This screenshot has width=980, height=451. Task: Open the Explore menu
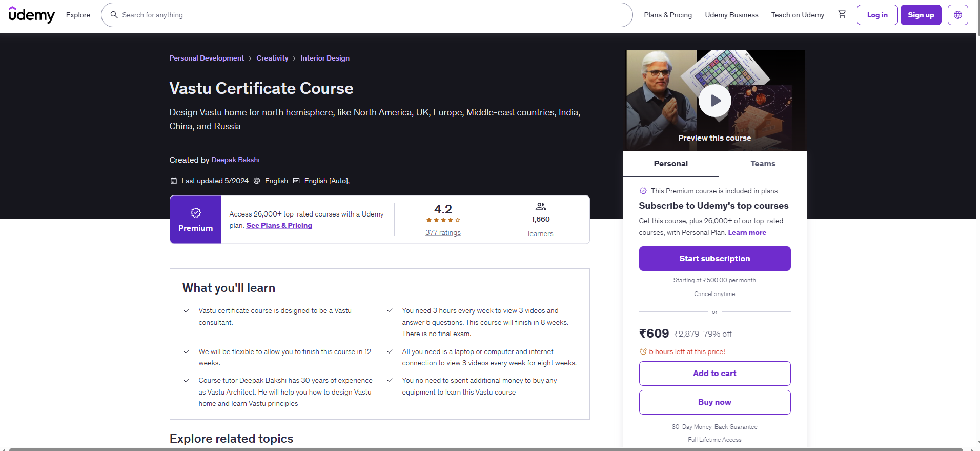(x=78, y=15)
